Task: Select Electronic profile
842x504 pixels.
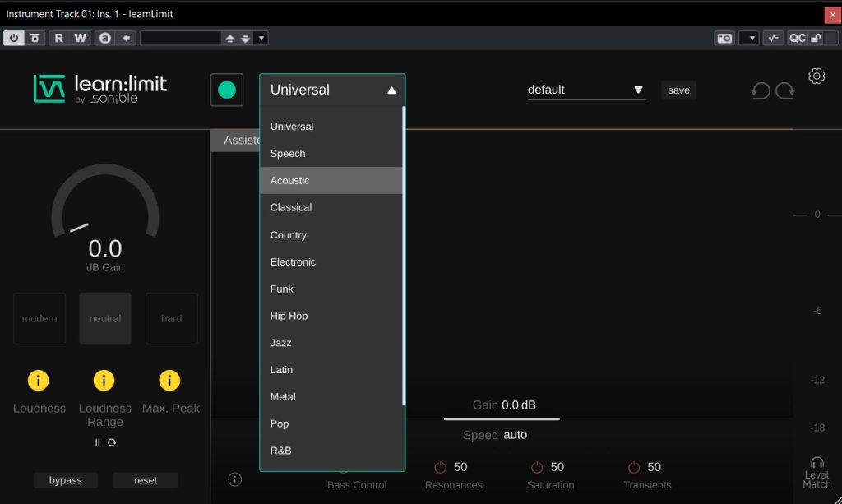Action: point(331,262)
